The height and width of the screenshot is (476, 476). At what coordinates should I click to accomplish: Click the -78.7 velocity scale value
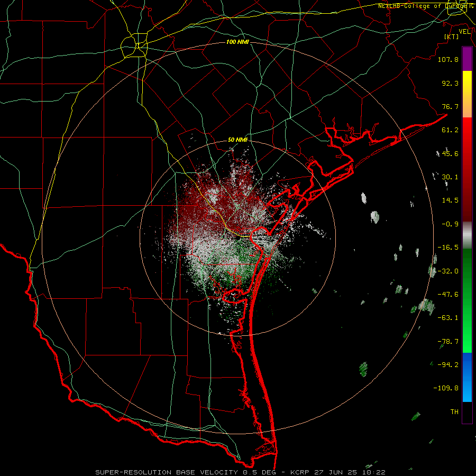point(448,342)
